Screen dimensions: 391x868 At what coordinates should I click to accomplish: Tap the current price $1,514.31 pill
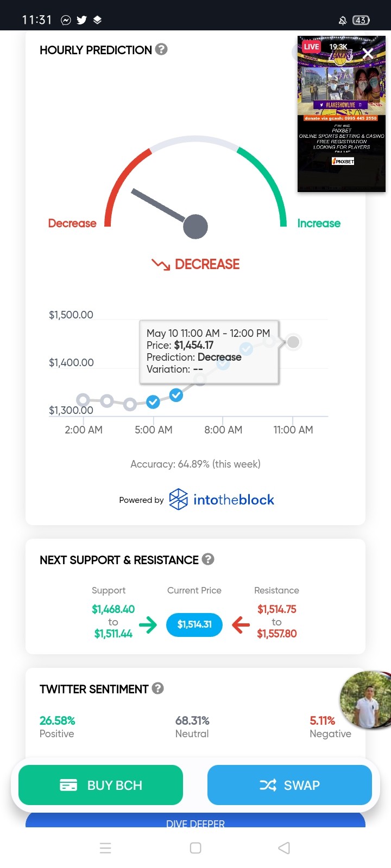194,624
